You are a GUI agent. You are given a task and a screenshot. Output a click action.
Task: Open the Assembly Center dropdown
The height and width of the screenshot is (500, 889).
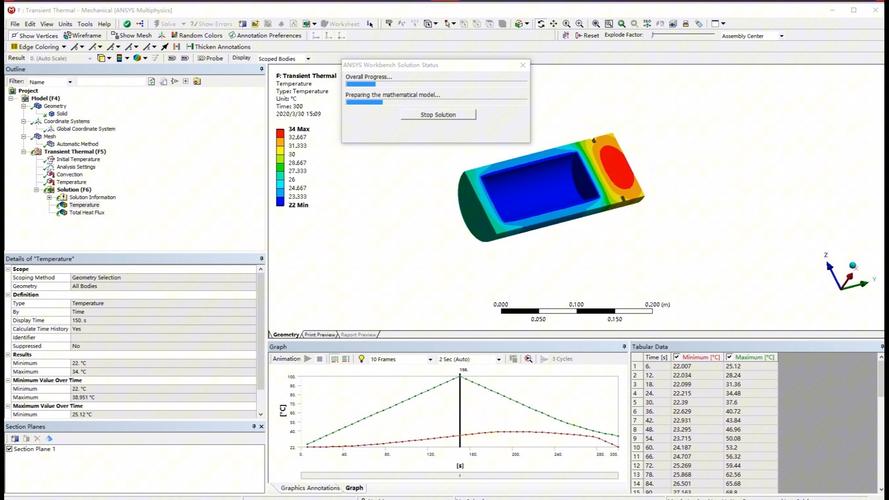point(781,36)
